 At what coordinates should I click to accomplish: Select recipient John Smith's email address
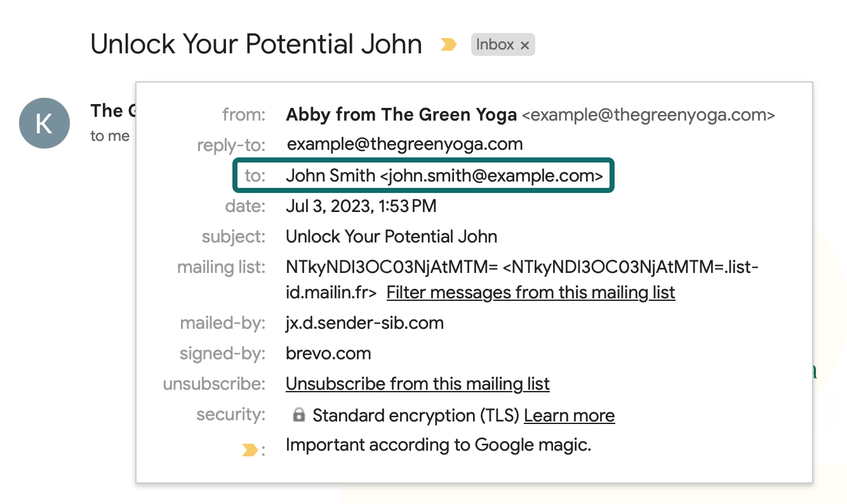[x=493, y=176]
